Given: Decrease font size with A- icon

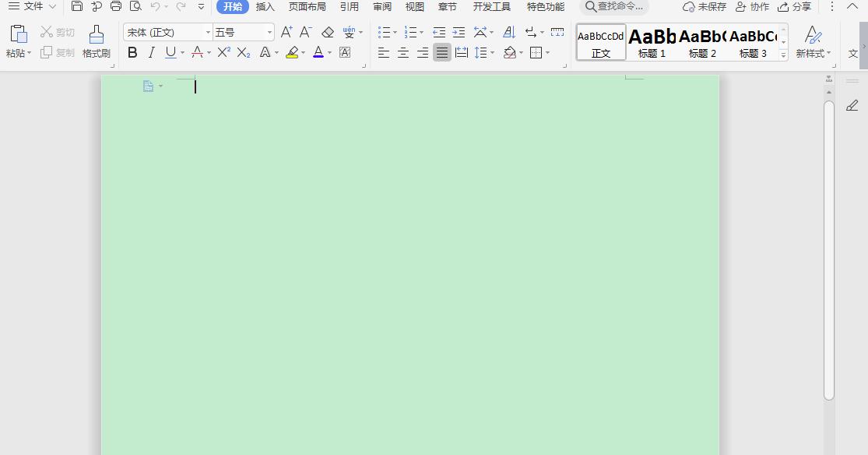Looking at the screenshot, I should pyautogui.click(x=306, y=32).
